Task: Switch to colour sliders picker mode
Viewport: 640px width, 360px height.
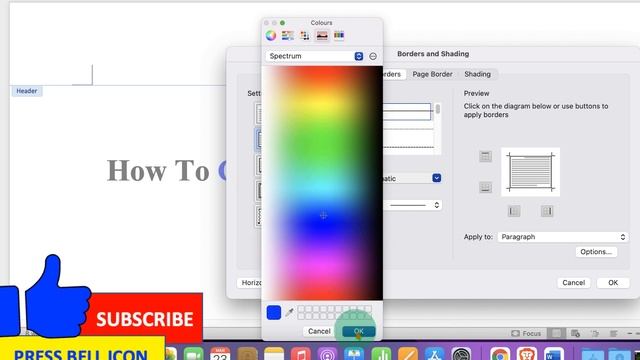Action: tap(288, 36)
